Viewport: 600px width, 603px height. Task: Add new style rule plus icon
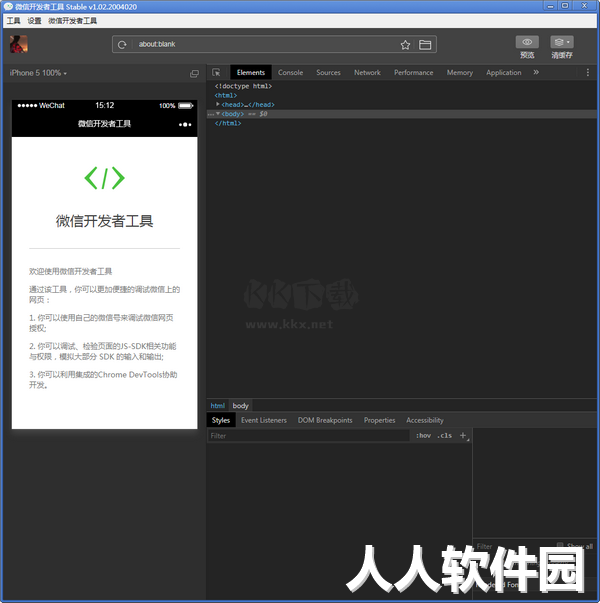(x=463, y=435)
